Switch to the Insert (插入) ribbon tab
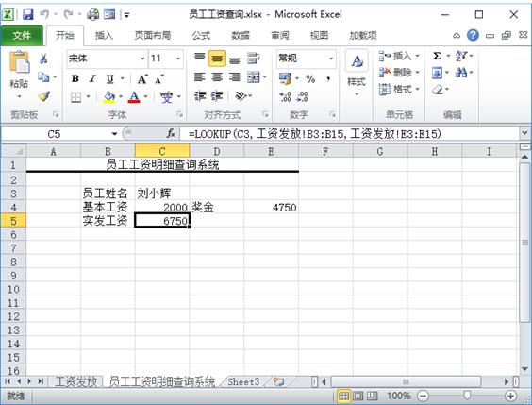532x405 pixels. point(104,35)
